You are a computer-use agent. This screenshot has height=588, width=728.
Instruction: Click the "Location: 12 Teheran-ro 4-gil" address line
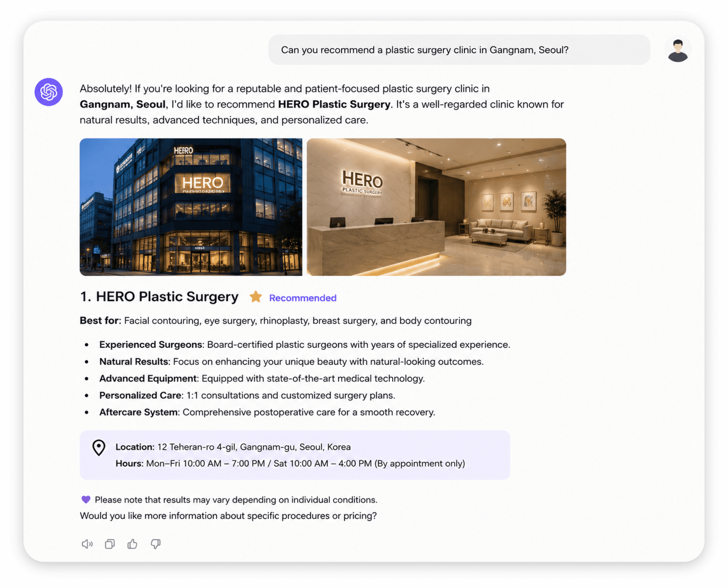[233, 447]
